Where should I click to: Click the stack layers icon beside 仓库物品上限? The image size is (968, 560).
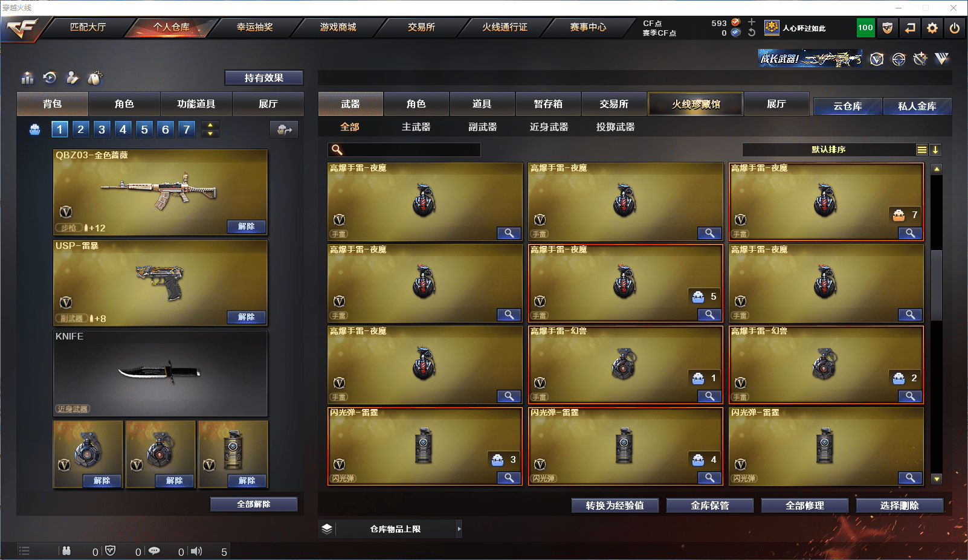(327, 529)
